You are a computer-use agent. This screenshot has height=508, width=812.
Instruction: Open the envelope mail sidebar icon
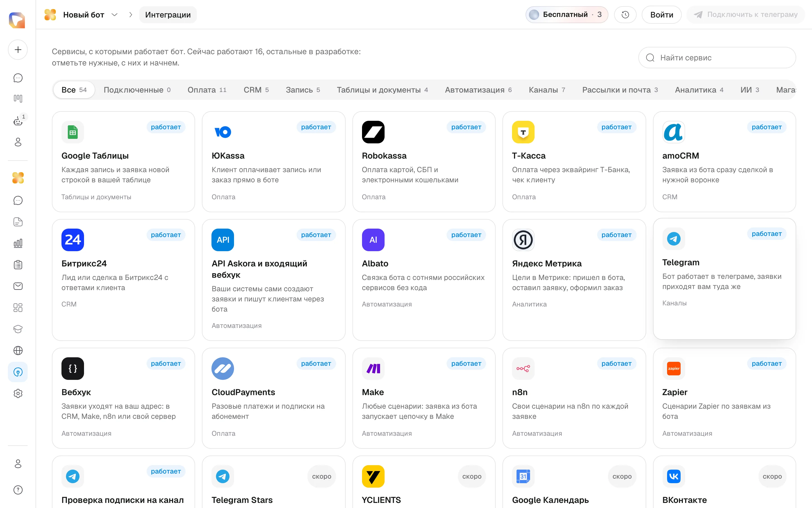(x=18, y=286)
